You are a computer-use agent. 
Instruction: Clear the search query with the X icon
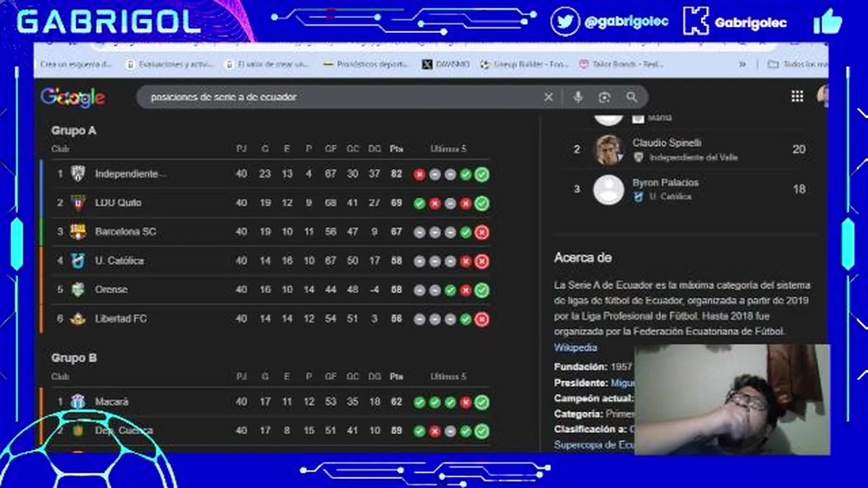point(549,97)
